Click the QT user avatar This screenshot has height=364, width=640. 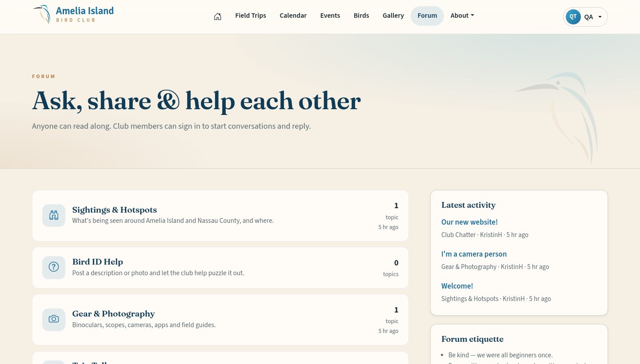click(x=573, y=17)
